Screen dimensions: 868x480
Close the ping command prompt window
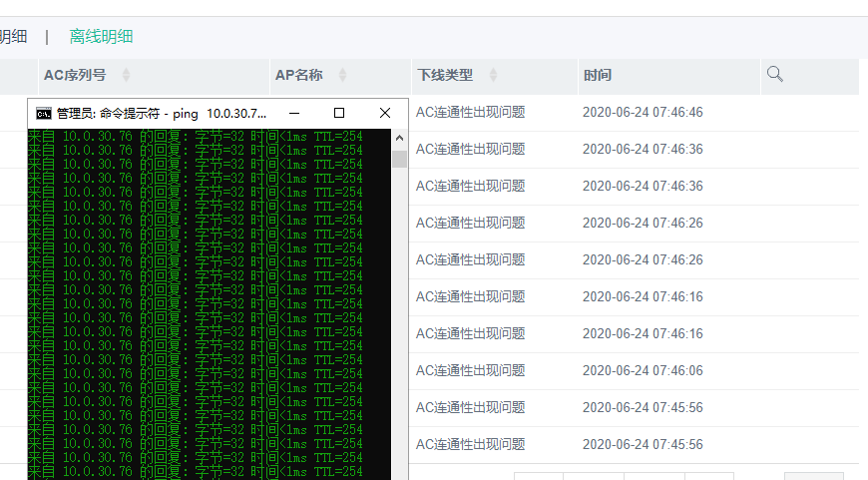tap(385, 113)
